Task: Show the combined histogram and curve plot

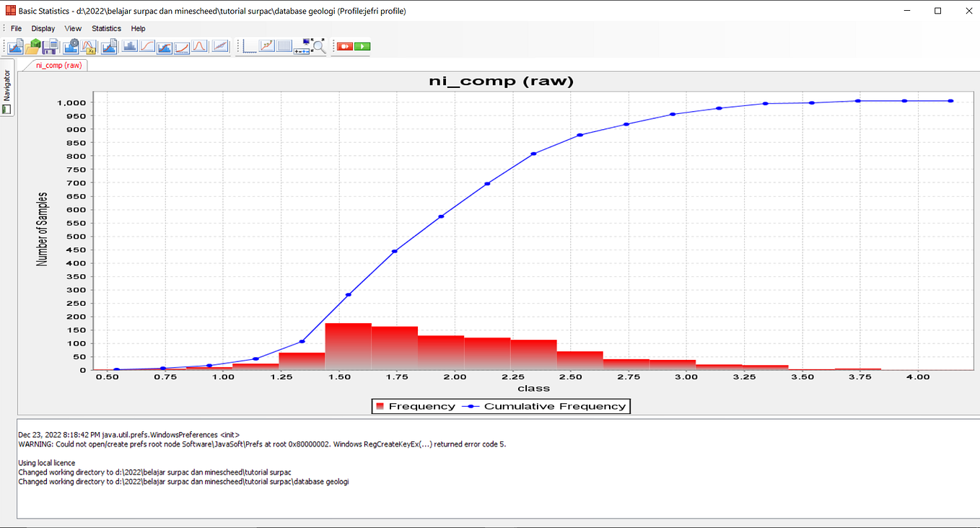Action: (163, 46)
